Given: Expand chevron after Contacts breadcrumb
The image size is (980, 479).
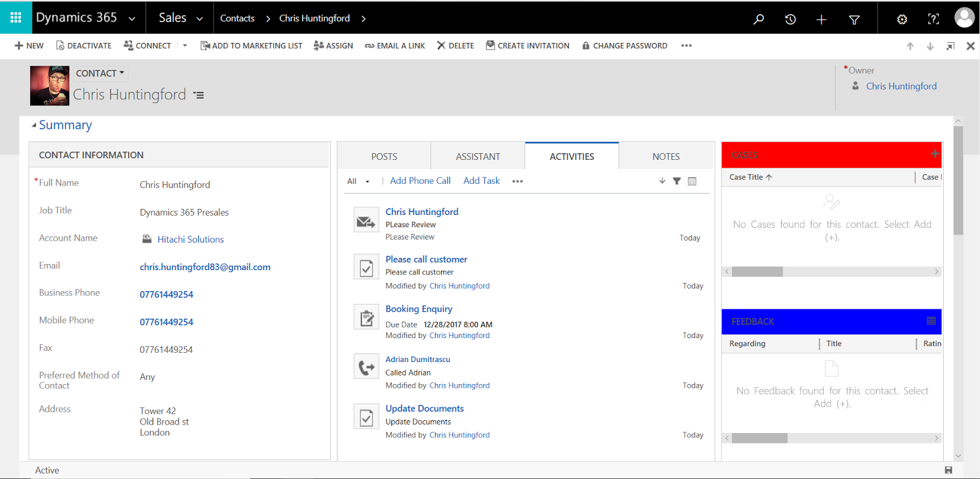Looking at the screenshot, I should pos(268,19).
